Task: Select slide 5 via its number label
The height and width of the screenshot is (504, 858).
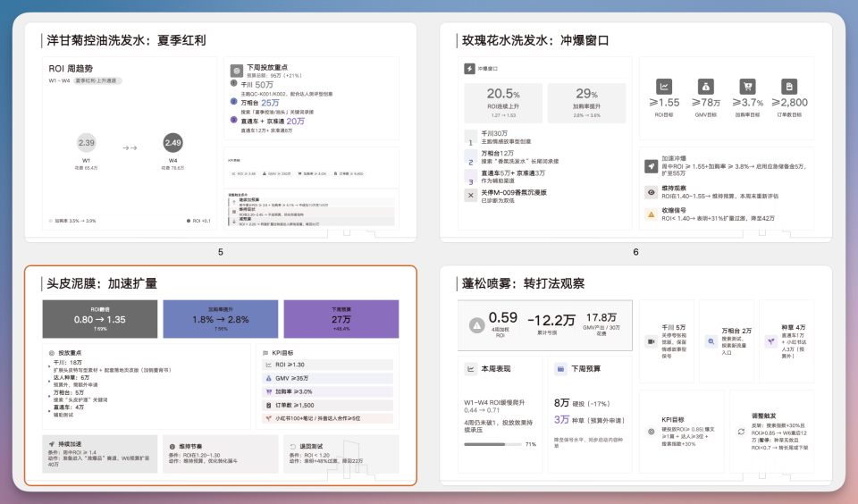Action: pos(221,252)
